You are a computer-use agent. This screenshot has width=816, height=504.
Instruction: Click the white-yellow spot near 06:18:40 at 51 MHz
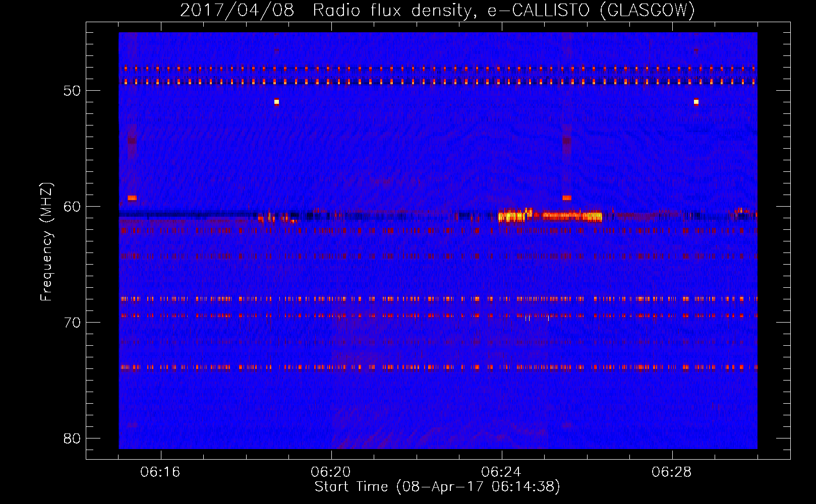tap(276, 102)
